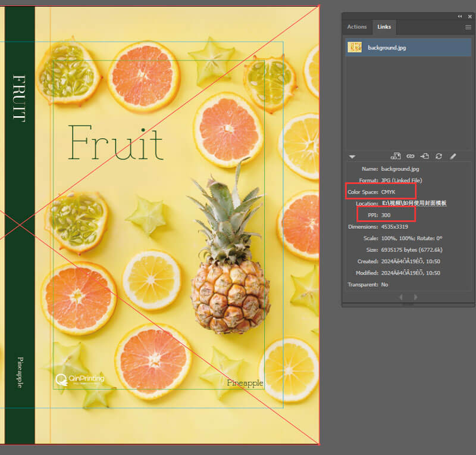Collapse the panel with double-arrow icon

point(459,17)
